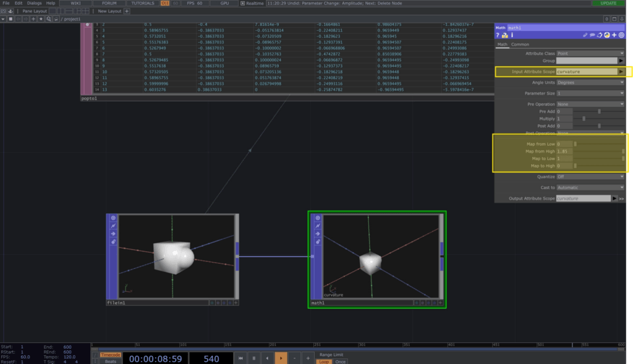Image resolution: width=633 pixels, height=364 pixels.
Task: Click the lock flag on math1 node
Action: coord(318,242)
